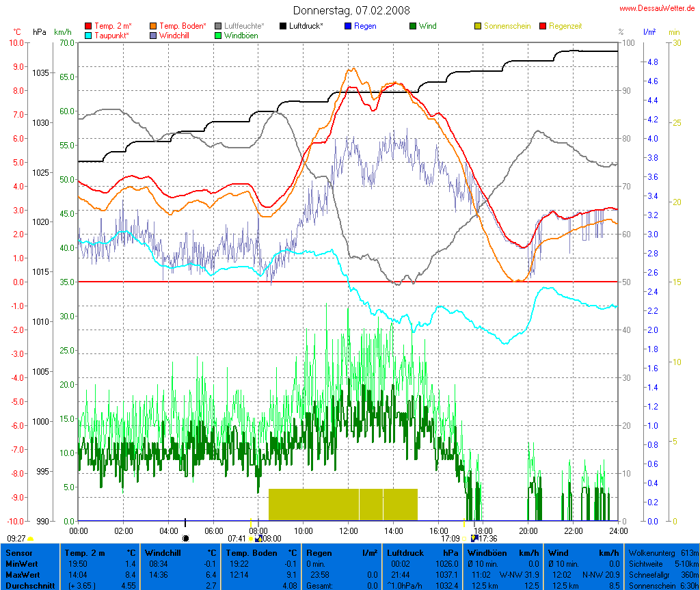Click the yellow Sonnenschein legend swatch
Image resolution: width=700 pixels, height=590 pixels.
point(478,26)
